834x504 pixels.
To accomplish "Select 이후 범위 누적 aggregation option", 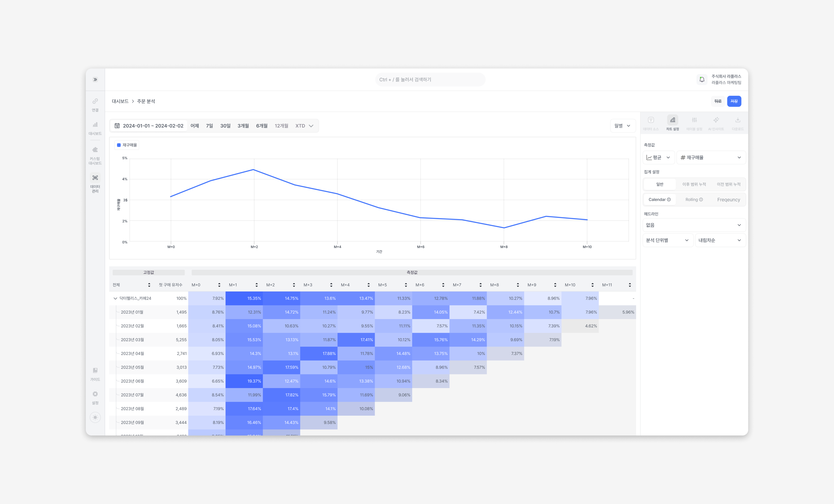I will pyautogui.click(x=694, y=184).
